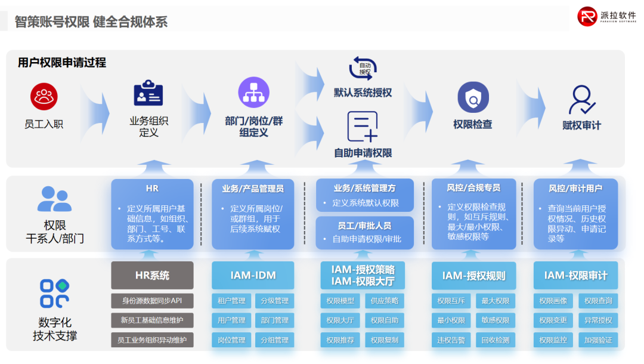The height and width of the screenshot is (364, 644).
Task: Click the 违权告警 tile
Action: click(x=451, y=340)
